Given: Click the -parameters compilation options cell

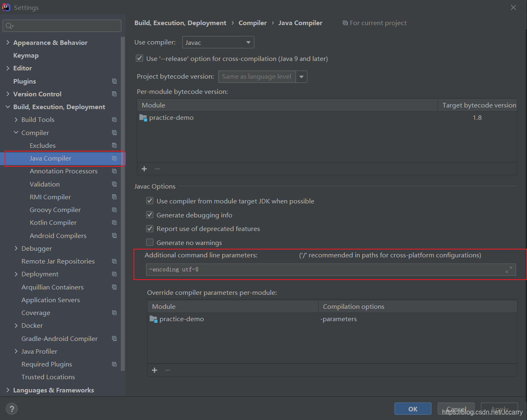Looking at the screenshot, I should pos(417,319).
